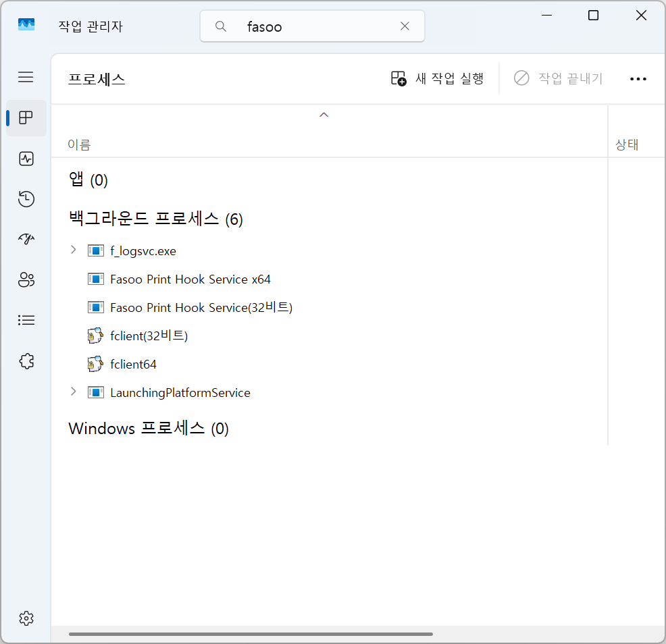Viewport: 666px width, 644px height.
Task: Clear the fasoo search text
Action: click(405, 26)
